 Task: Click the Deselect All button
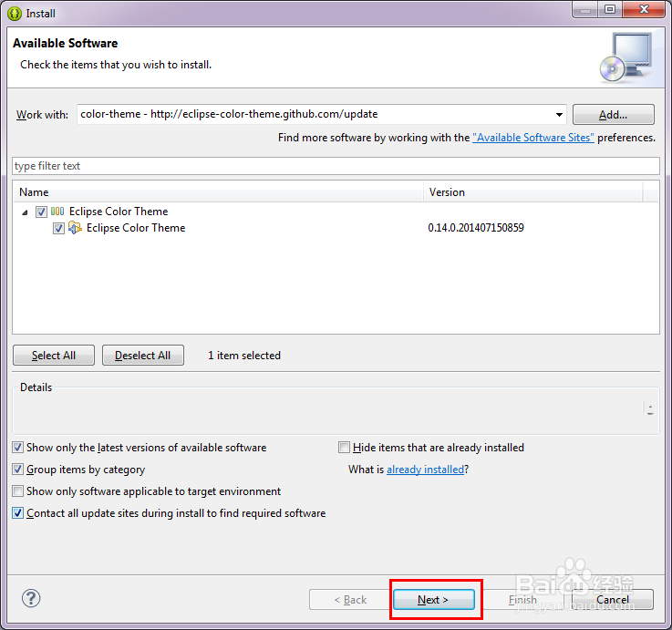click(x=143, y=356)
